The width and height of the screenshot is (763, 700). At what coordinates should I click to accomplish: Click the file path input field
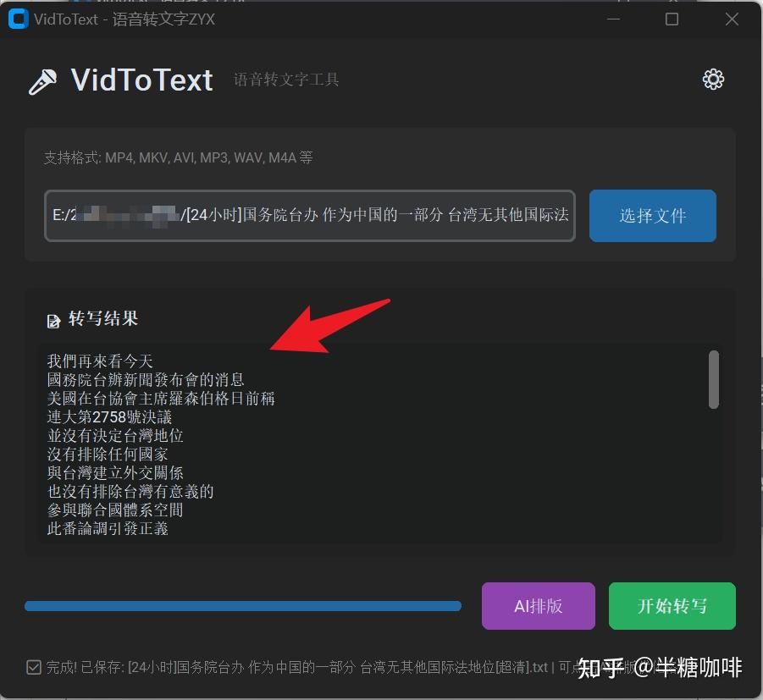point(310,216)
